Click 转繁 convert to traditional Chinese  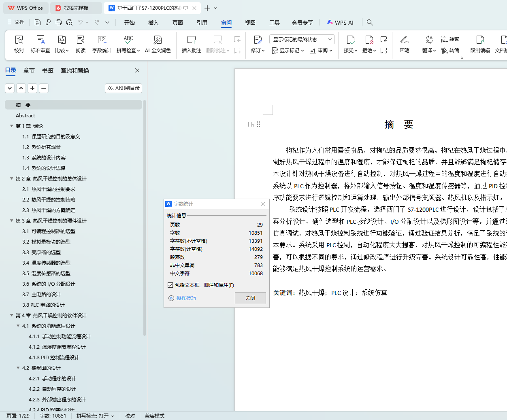click(x=450, y=39)
